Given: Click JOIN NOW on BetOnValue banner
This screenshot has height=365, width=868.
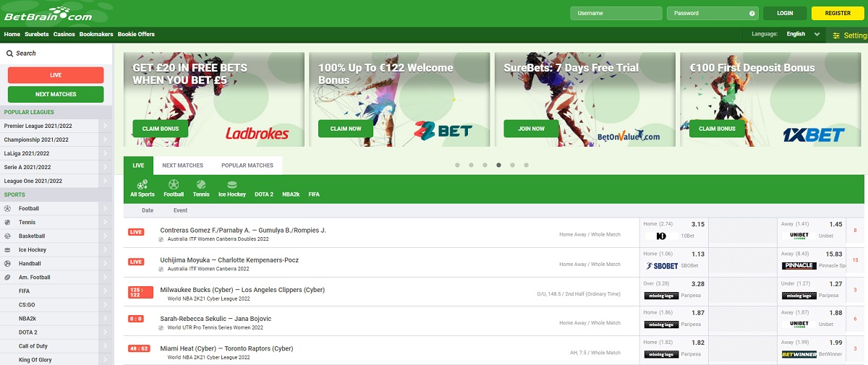Looking at the screenshot, I should [532, 129].
